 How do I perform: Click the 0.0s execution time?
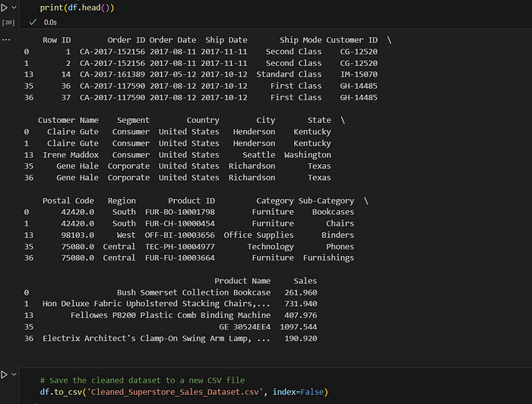pyautogui.click(x=50, y=22)
